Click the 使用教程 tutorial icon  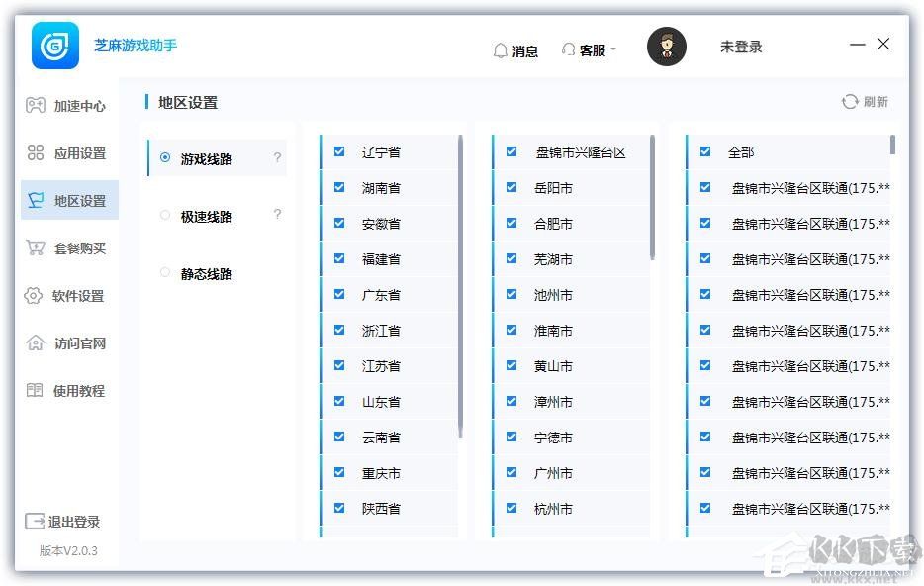tap(35, 390)
